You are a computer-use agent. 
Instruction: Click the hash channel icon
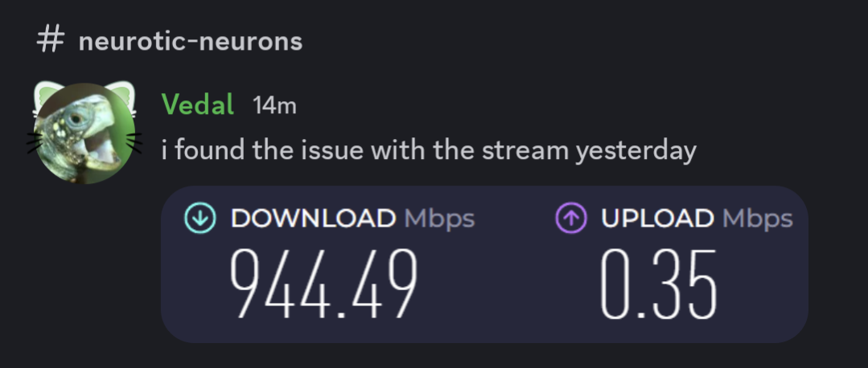[x=51, y=41]
